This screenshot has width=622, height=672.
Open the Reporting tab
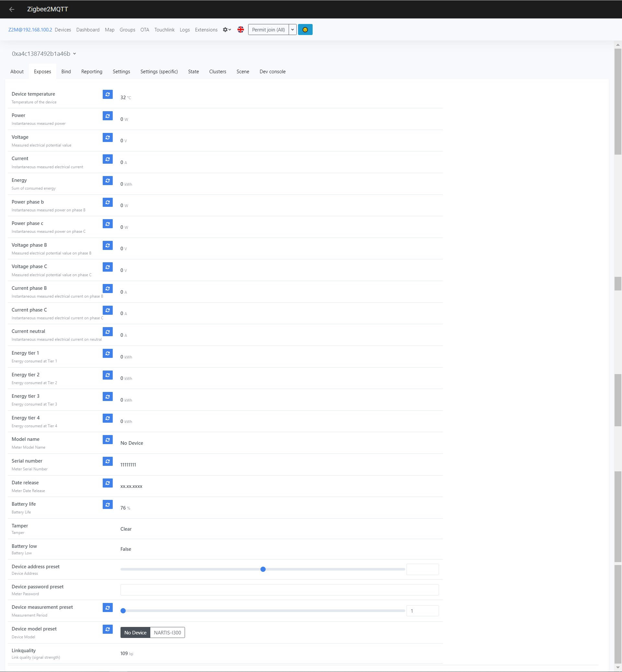(x=92, y=71)
